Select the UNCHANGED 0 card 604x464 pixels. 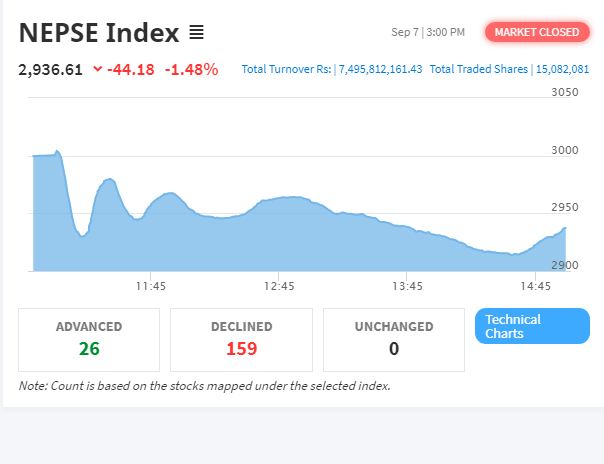point(394,340)
